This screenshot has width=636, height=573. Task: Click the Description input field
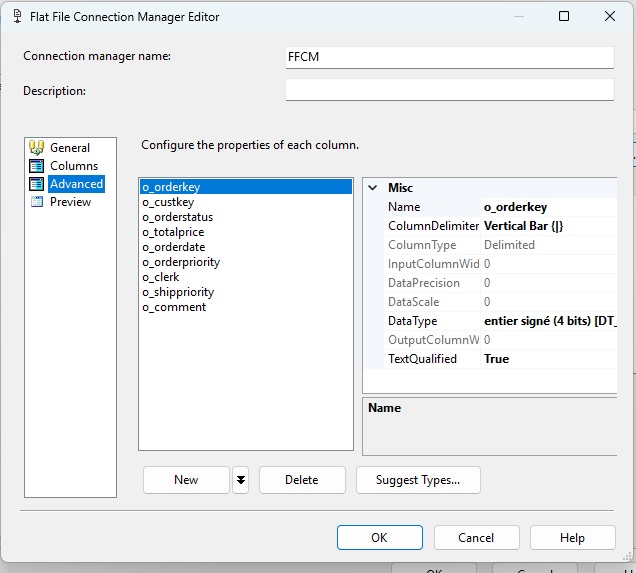(449, 89)
